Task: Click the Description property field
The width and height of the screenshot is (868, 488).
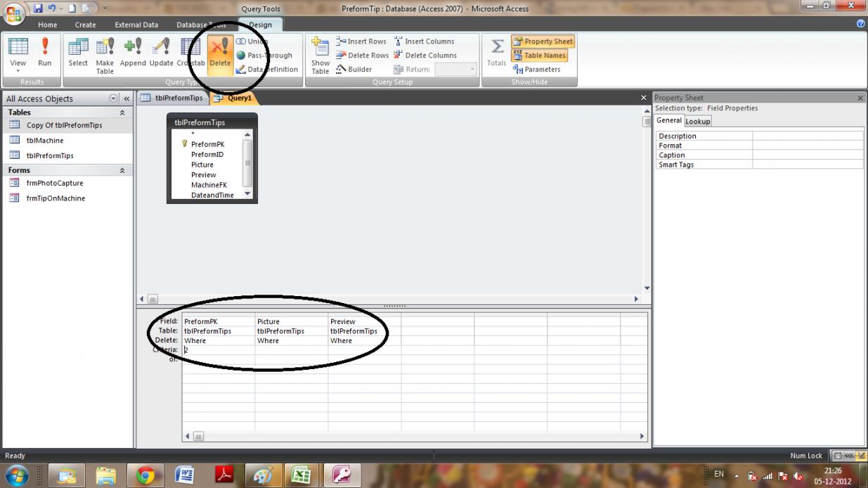Action: tap(808, 136)
